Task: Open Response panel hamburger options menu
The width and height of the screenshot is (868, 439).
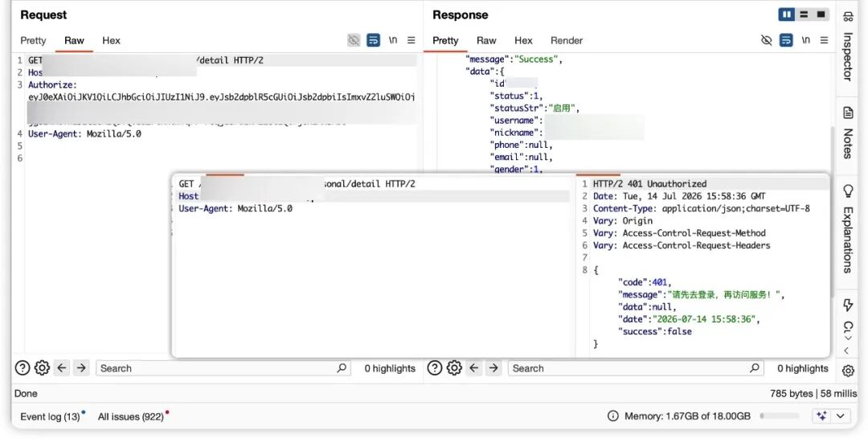Action: pos(825,40)
